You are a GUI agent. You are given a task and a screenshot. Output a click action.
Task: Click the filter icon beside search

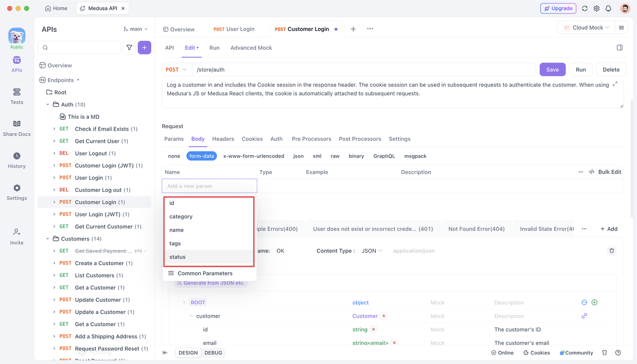tap(129, 48)
